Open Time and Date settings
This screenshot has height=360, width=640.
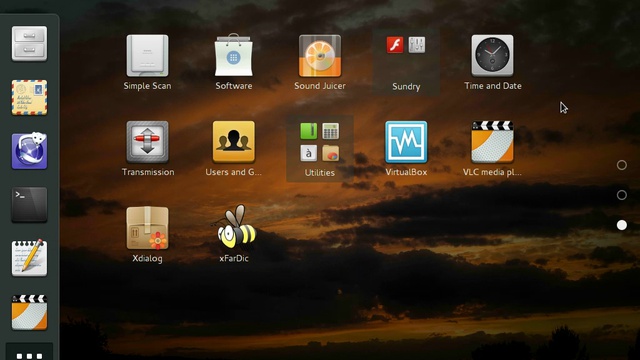[x=492, y=56]
